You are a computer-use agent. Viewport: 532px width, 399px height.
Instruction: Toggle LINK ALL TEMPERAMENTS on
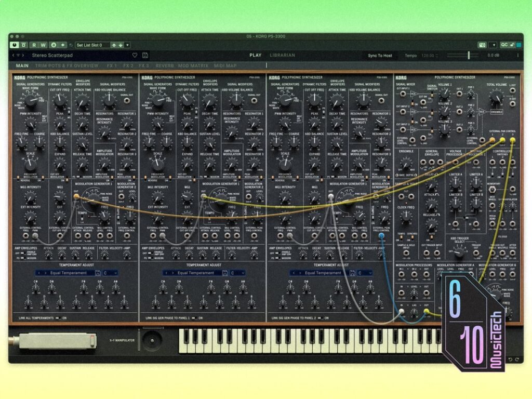click(57, 318)
